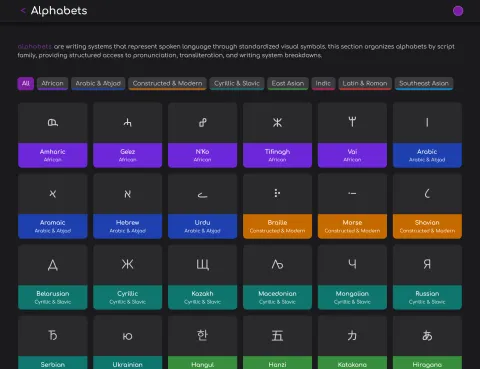480x369 pixels.
Task: Click the Amharic purple label
Action: click(53, 155)
